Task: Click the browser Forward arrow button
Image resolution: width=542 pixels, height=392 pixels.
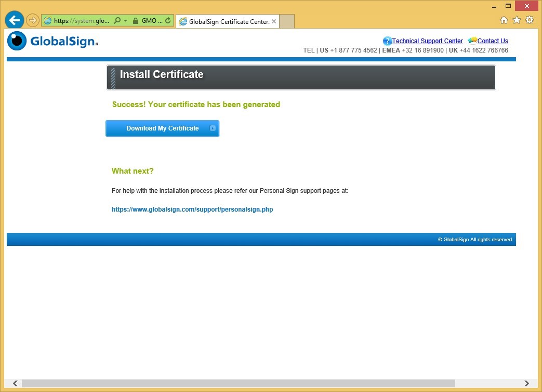Action: (x=33, y=20)
